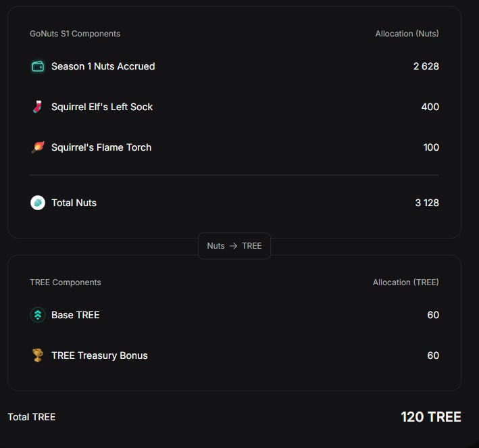This screenshot has width=479, height=448.
Task: Click the flame torch icon
Action: point(38,147)
